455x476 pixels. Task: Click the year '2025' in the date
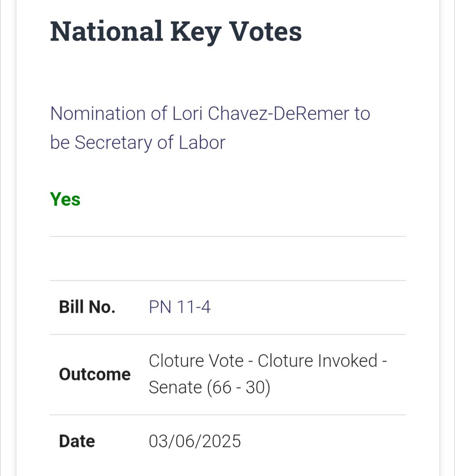[x=221, y=441]
